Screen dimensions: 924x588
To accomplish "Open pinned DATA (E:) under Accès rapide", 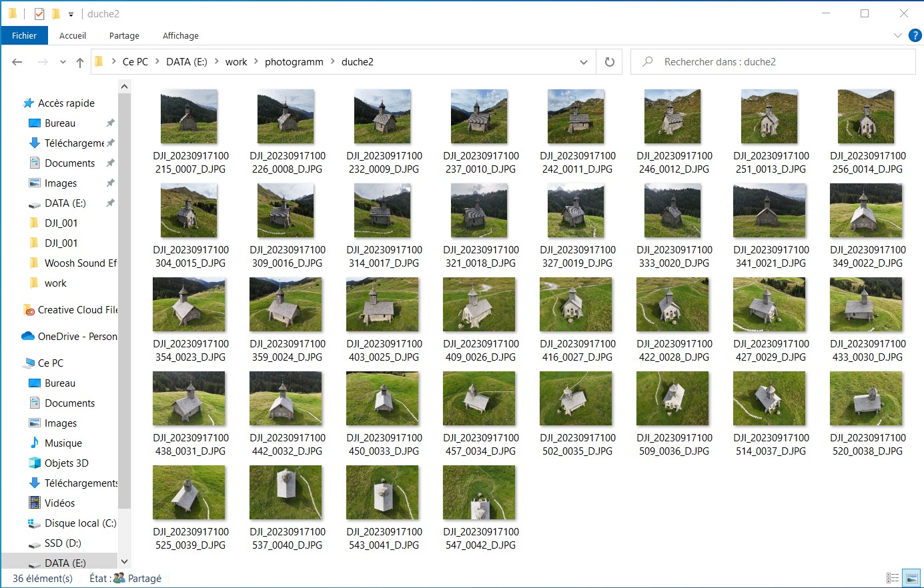I will click(65, 203).
